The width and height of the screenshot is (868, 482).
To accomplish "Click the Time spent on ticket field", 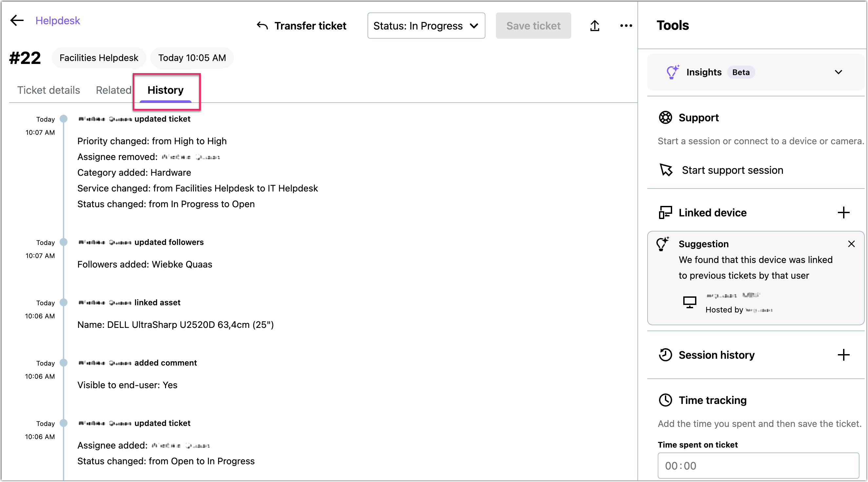I will [758, 466].
